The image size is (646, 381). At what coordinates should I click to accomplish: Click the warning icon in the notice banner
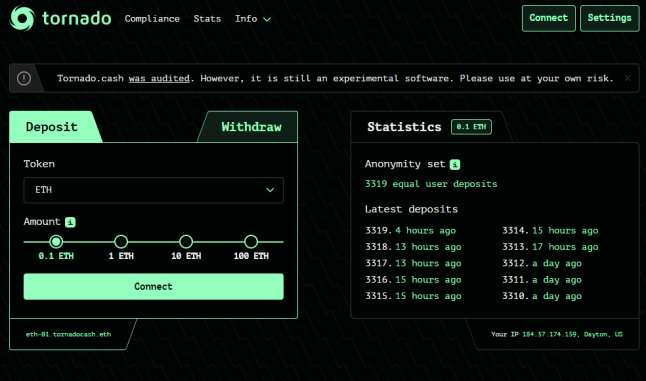24,78
